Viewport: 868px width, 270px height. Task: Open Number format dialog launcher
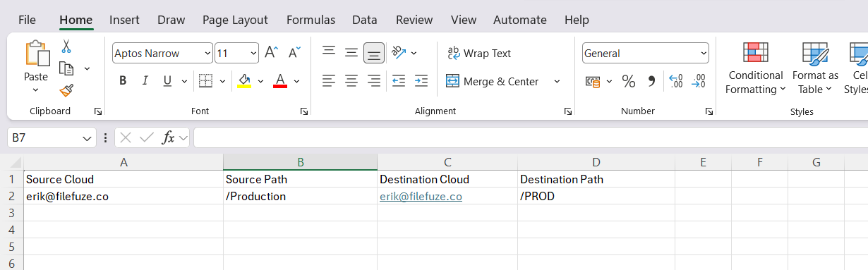(x=709, y=111)
